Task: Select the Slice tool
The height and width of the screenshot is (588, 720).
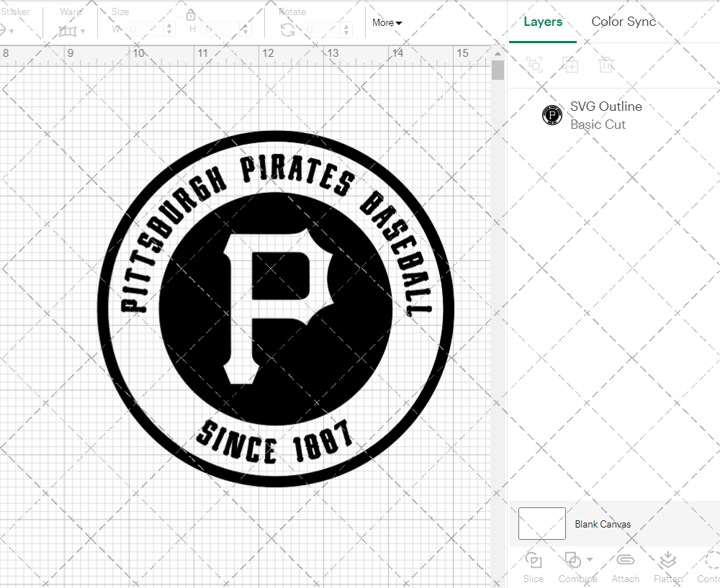Action: coord(533,568)
